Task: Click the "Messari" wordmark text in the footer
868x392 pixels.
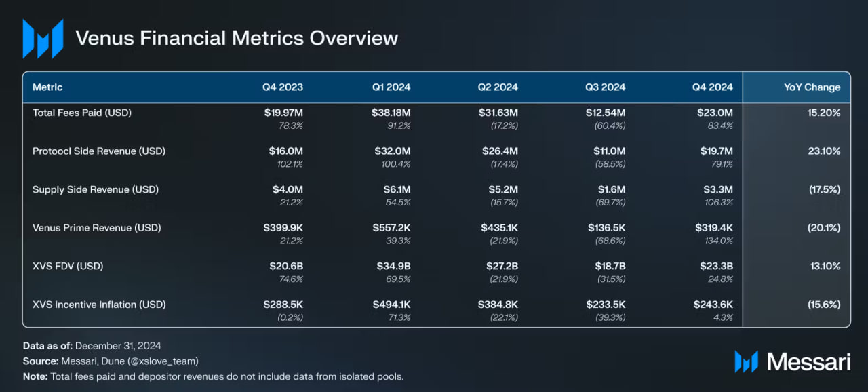Action: [808, 361]
